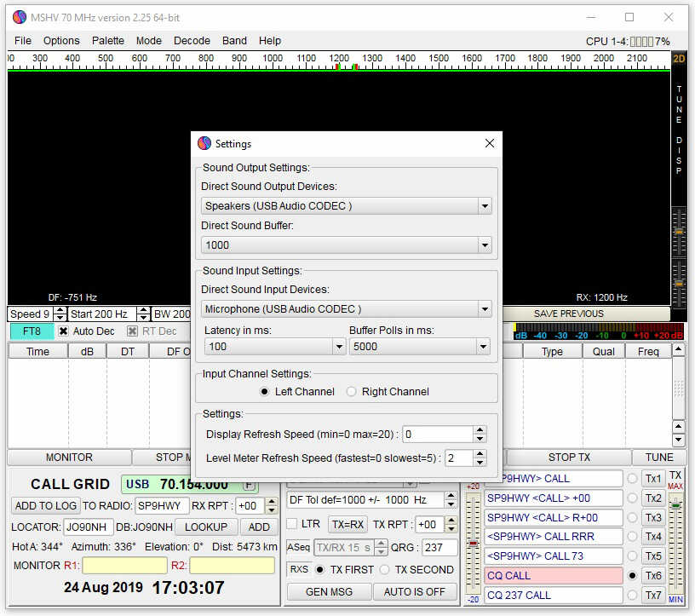Click the ASeq button

tap(298, 548)
